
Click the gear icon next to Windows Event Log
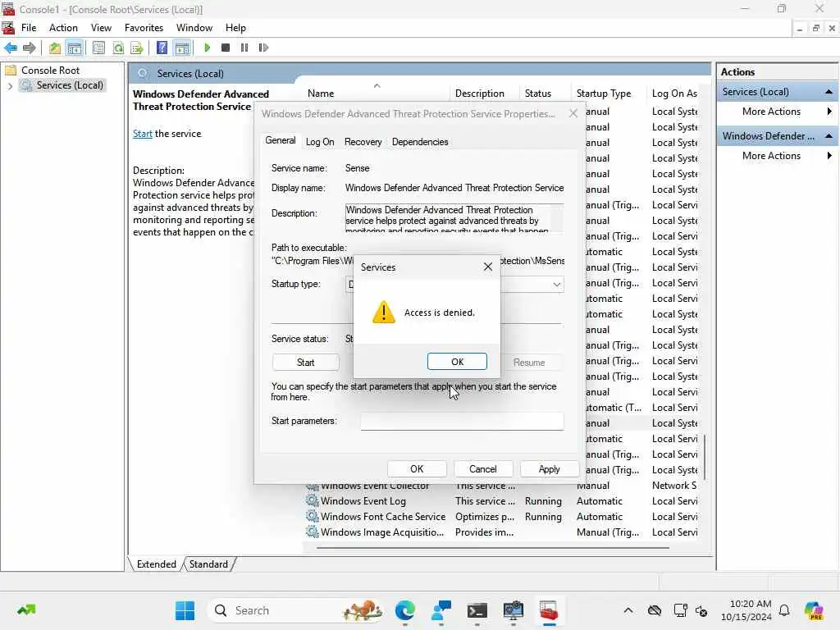[312, 501]
